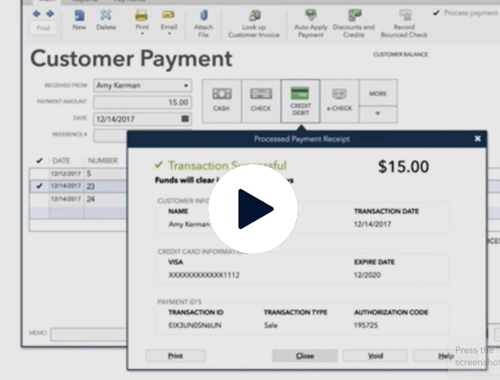Click the $15.00 amount in receipt

click(x=403, y=167)
